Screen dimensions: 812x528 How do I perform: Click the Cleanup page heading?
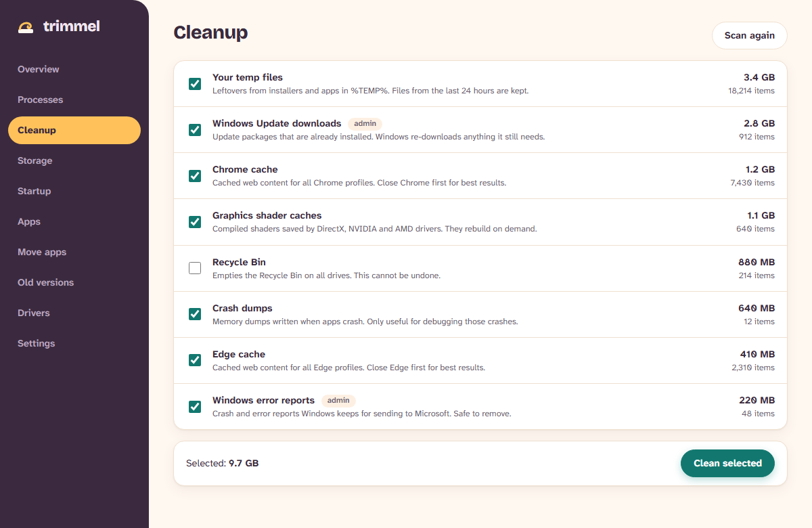pos(210,32)
